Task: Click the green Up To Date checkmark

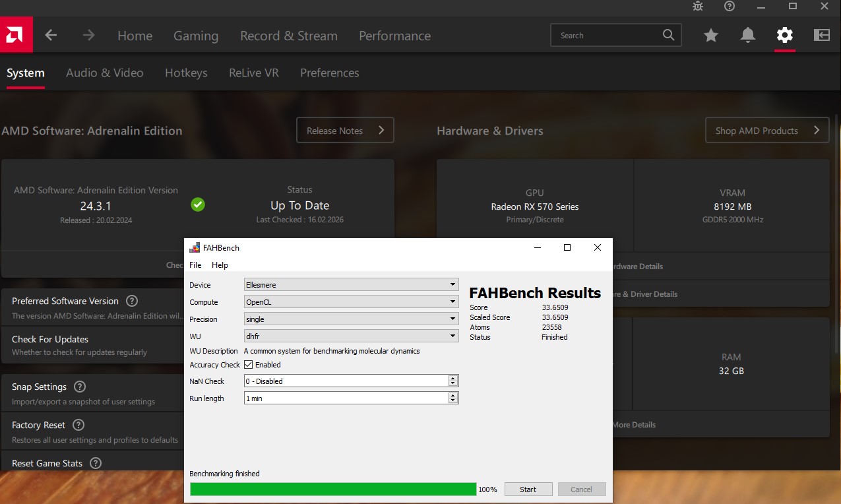Action: [x=198, y=205]
